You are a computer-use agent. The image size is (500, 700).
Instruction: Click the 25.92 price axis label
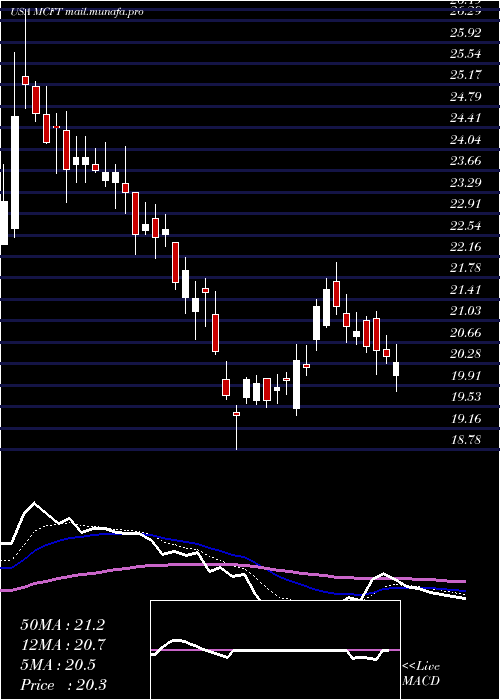466,33
